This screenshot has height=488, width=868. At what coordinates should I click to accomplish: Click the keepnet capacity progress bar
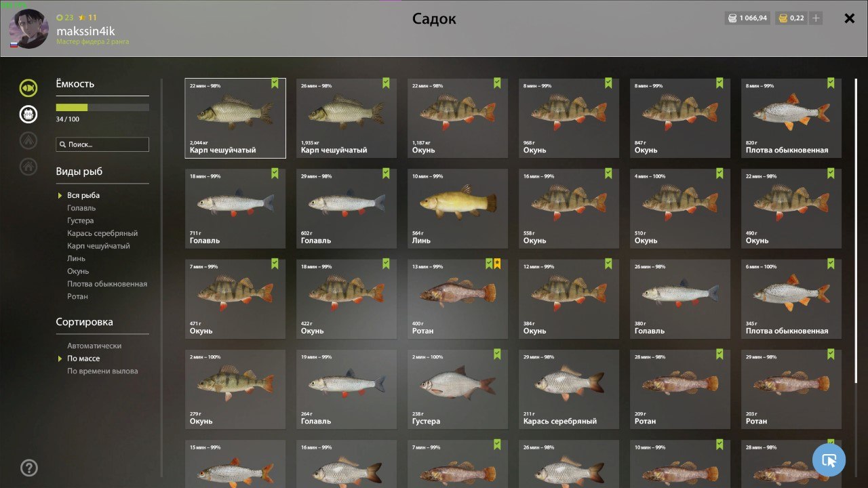click(102, 107)
